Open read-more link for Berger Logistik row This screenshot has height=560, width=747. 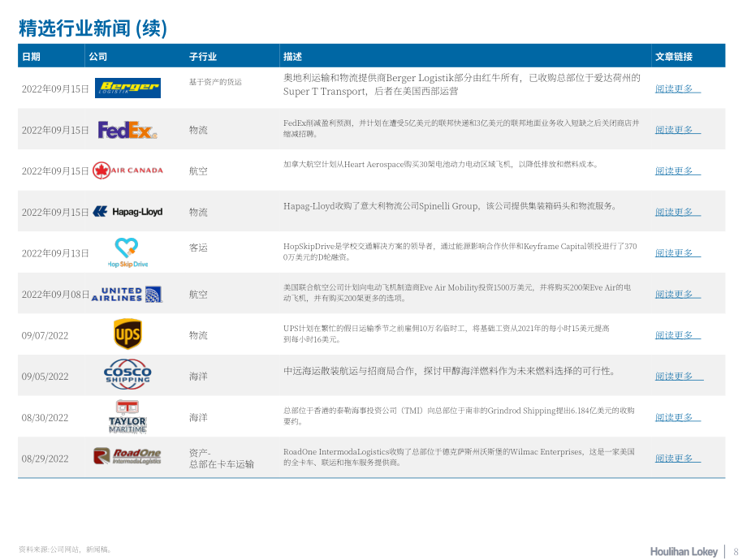677,88
